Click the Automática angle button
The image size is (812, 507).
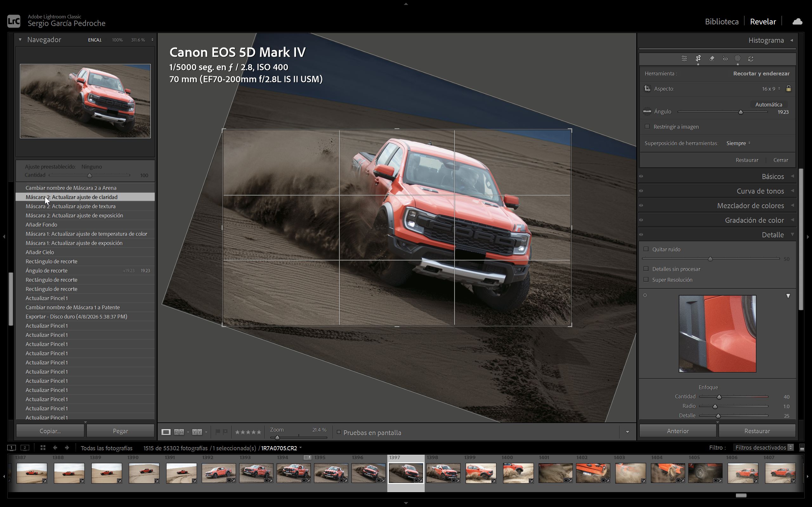point(768,105)
